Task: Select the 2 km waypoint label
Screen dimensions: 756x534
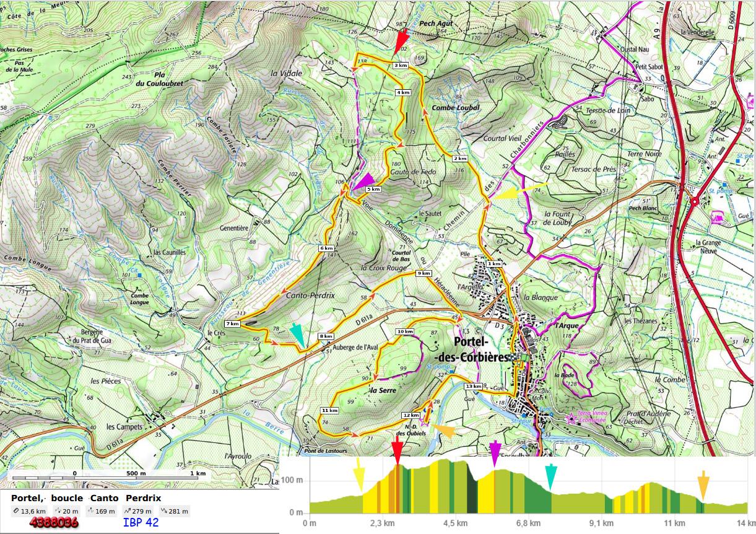Action: (x=459, y=159)
